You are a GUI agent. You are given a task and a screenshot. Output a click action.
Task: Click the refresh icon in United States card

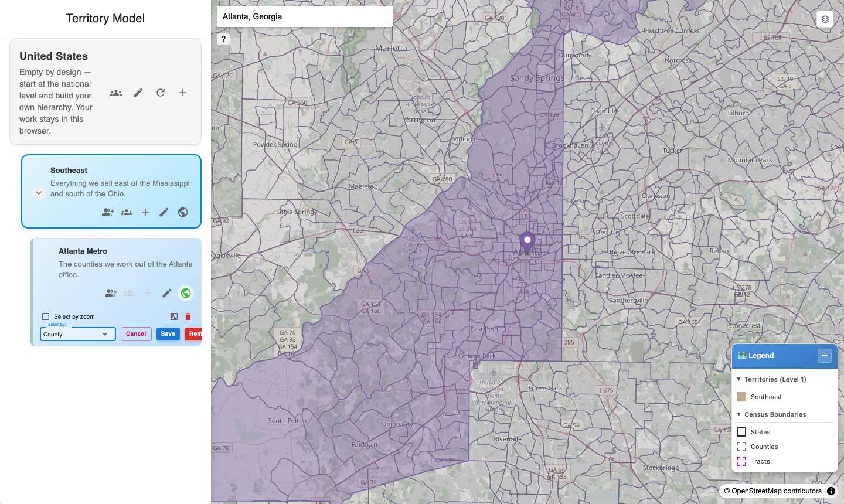161,93
